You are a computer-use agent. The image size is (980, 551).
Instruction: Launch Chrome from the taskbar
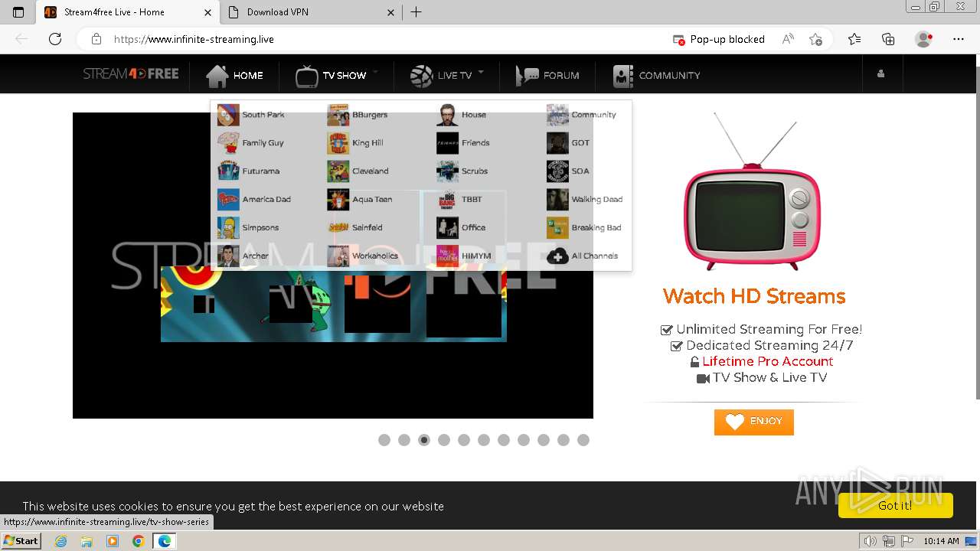[x=138, y=541]
